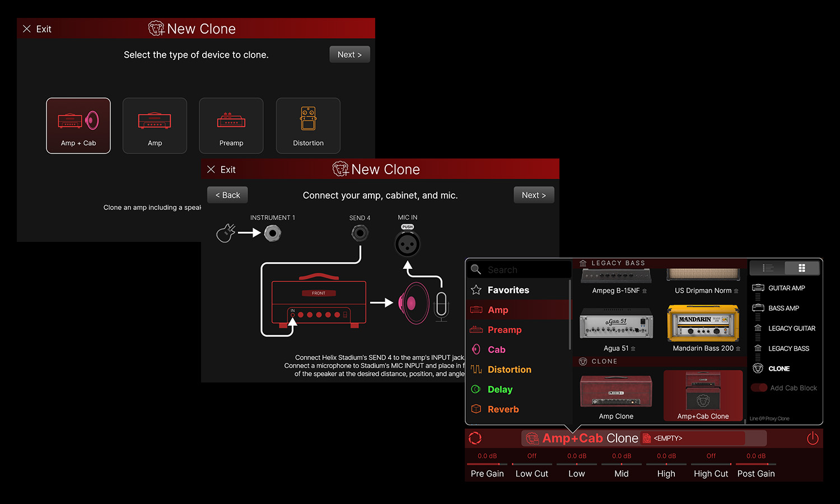Select the Amp Clone model
This screenshot has width=840, height=504.
coord(616,396)
